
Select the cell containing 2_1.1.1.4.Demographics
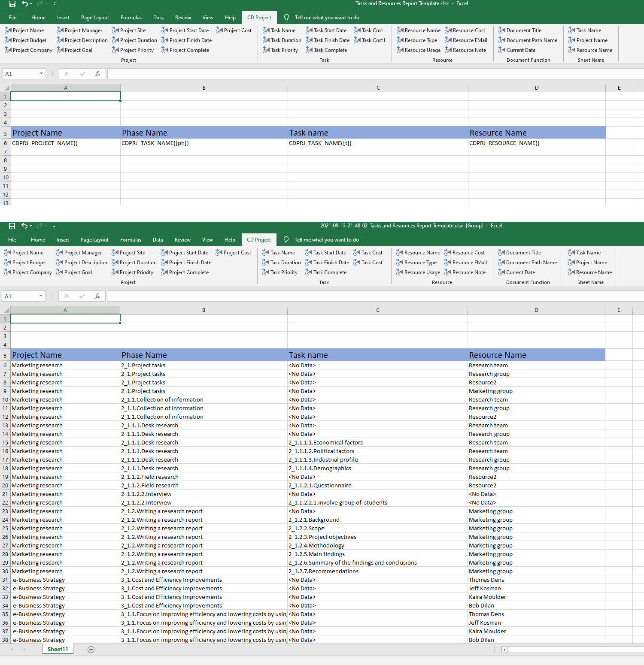tap(320, 469)
